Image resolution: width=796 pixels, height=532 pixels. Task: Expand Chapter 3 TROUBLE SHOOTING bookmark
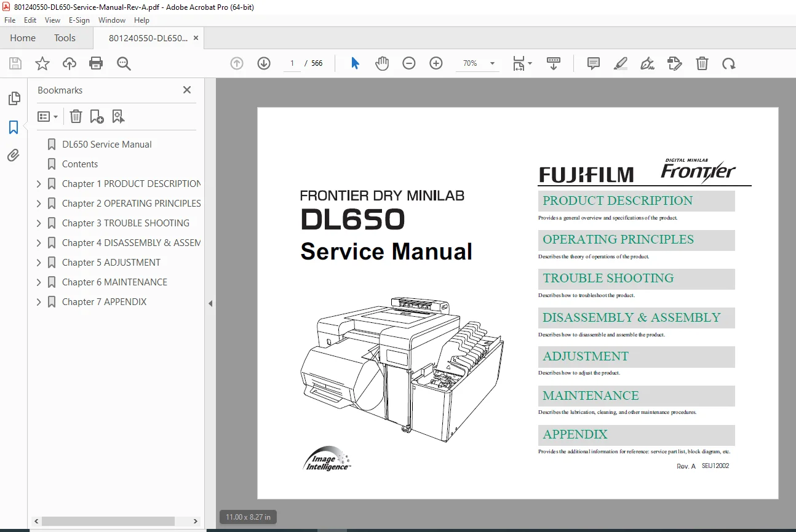tap(39, 223)
